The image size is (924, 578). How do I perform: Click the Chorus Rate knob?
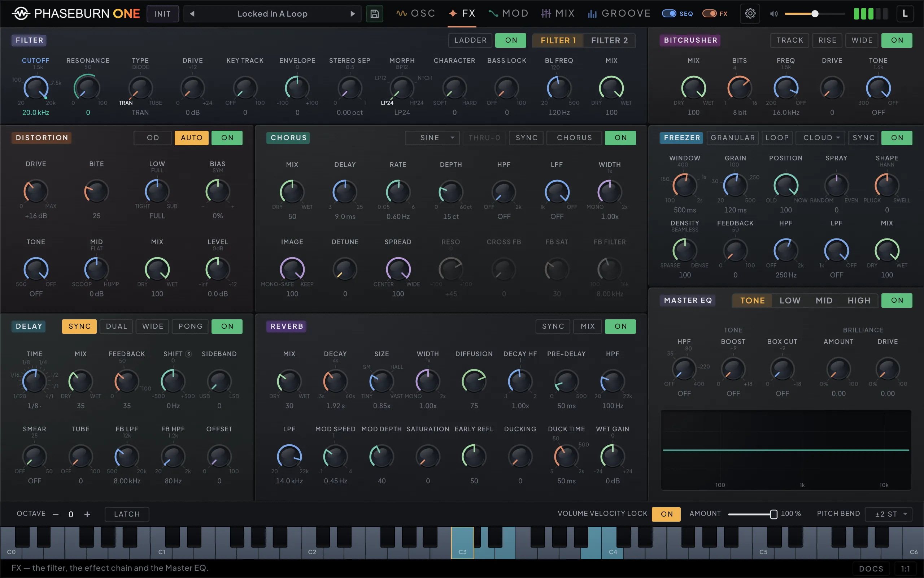398,192
